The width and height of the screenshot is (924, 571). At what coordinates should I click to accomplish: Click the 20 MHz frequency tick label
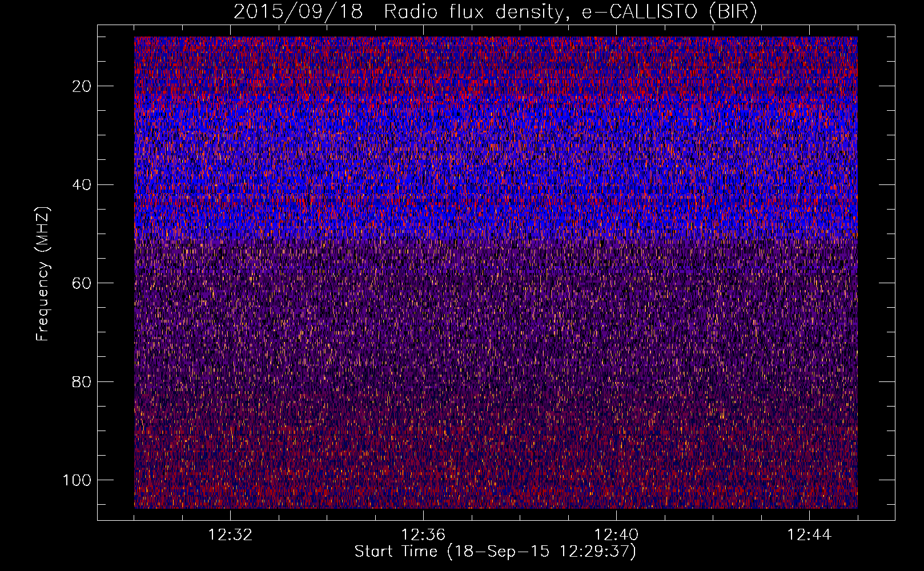(x=82, y=86)
